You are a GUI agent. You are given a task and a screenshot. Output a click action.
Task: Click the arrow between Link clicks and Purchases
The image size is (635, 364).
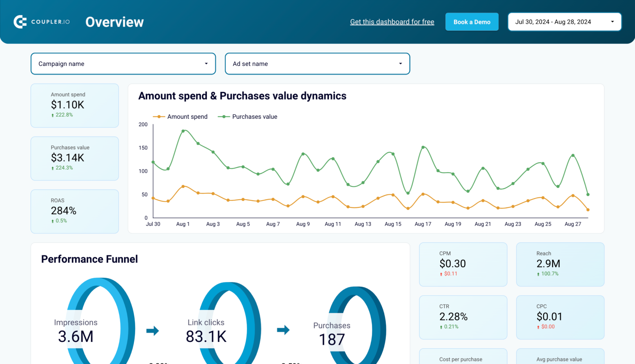[x=283, y=331]
